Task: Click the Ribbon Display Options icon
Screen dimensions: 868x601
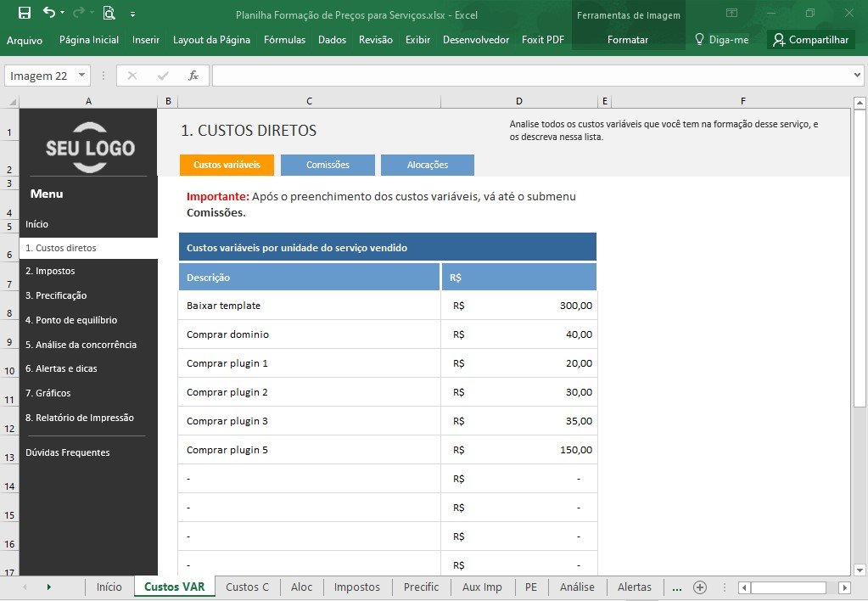Action: (732, 13)
